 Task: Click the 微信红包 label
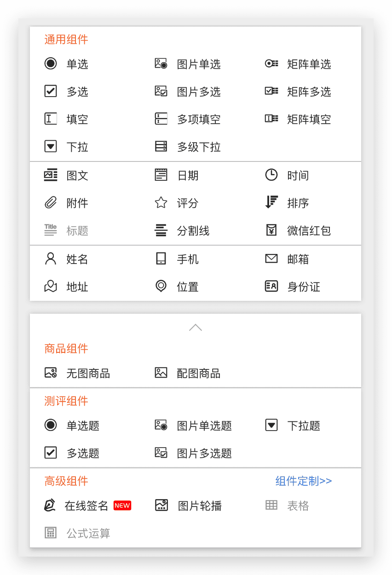coord(309,230)
